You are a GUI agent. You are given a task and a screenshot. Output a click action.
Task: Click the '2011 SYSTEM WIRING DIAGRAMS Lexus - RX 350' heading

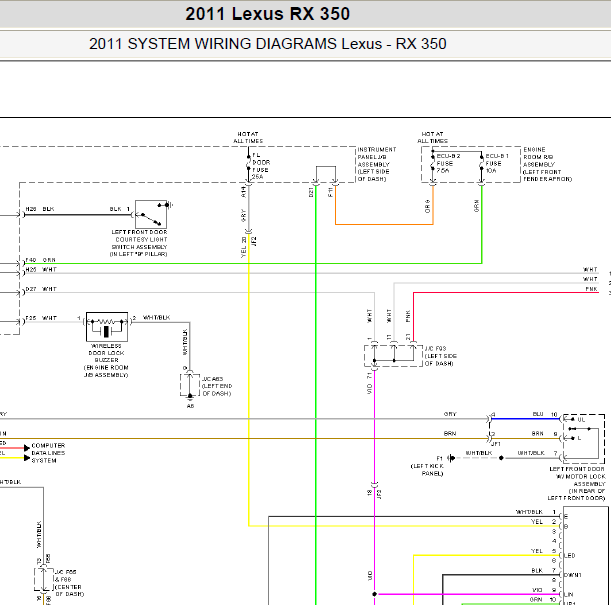267,44
